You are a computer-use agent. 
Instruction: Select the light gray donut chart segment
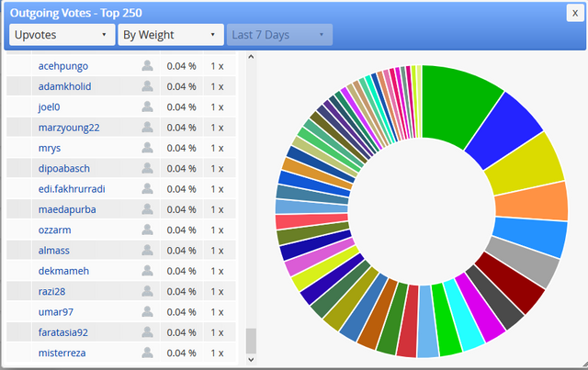pyautogui.click(x=524, y=261)
